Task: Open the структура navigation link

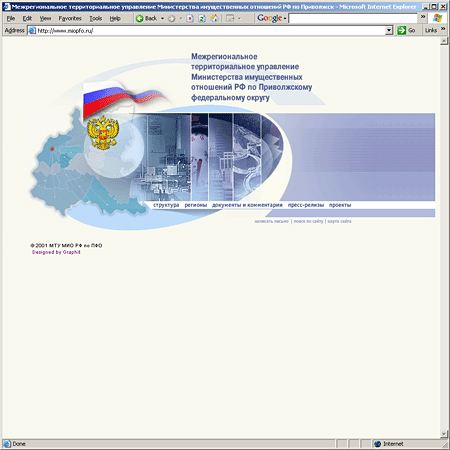Action: click(166, 205)
